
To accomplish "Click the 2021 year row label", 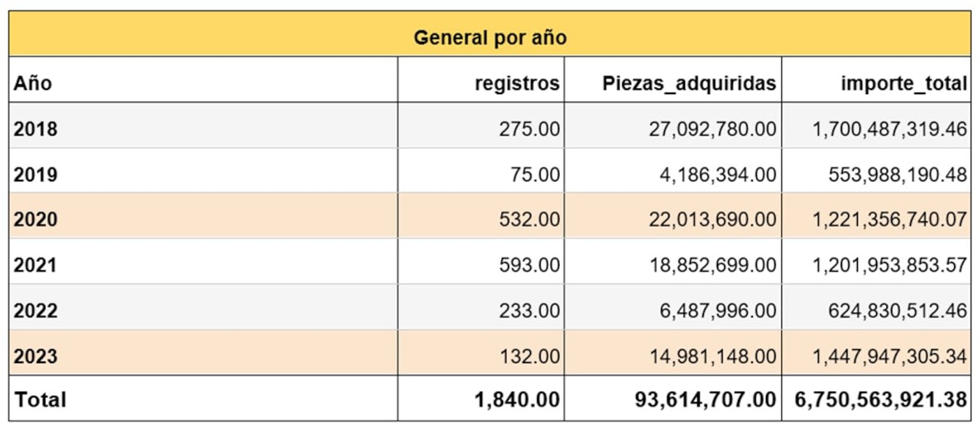I will coord(36,265).
